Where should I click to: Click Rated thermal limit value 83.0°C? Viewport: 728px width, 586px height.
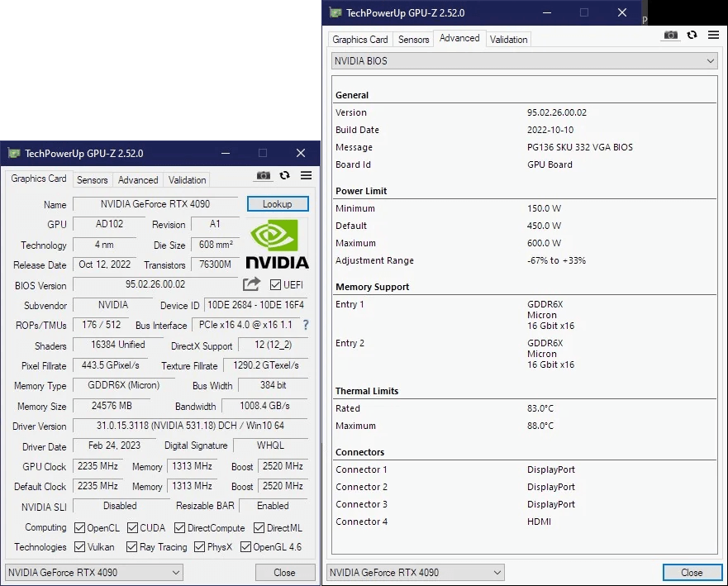click(x=540, y=408)
